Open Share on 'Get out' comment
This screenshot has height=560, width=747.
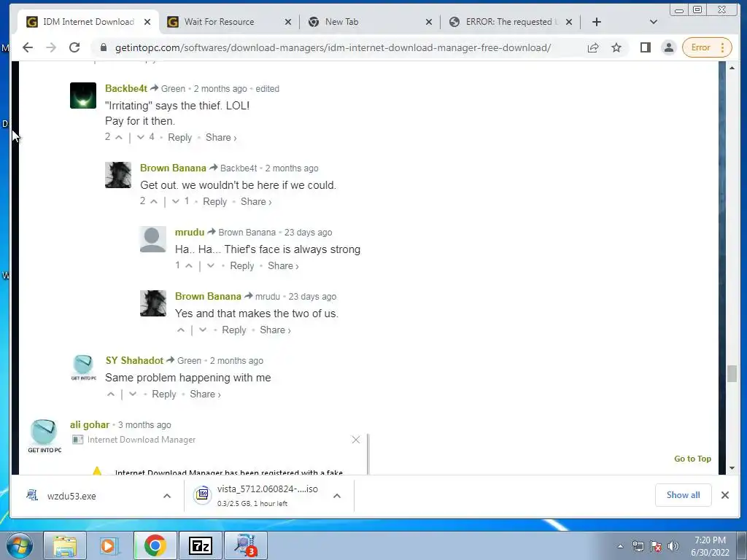pos(256,202)
